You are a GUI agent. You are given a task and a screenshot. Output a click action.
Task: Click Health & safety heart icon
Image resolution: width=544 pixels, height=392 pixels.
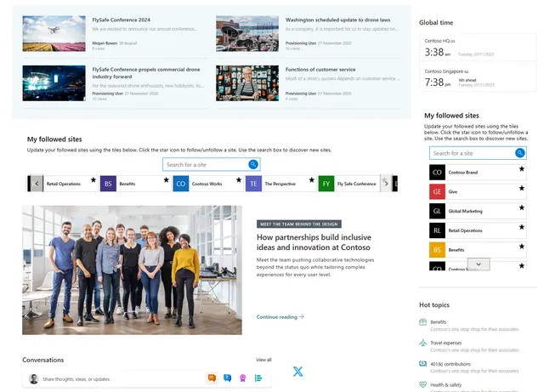(422, 384)
